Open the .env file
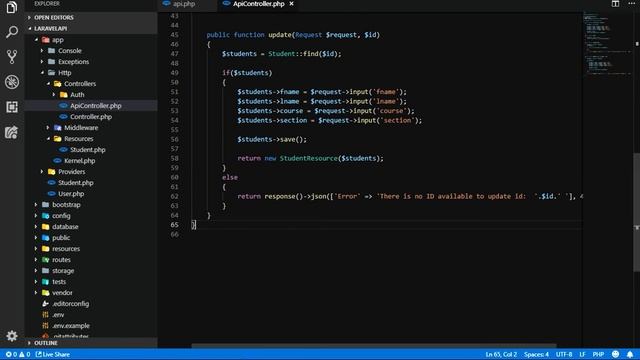This screenshot has width=640, height=360. tap(58, 315)
